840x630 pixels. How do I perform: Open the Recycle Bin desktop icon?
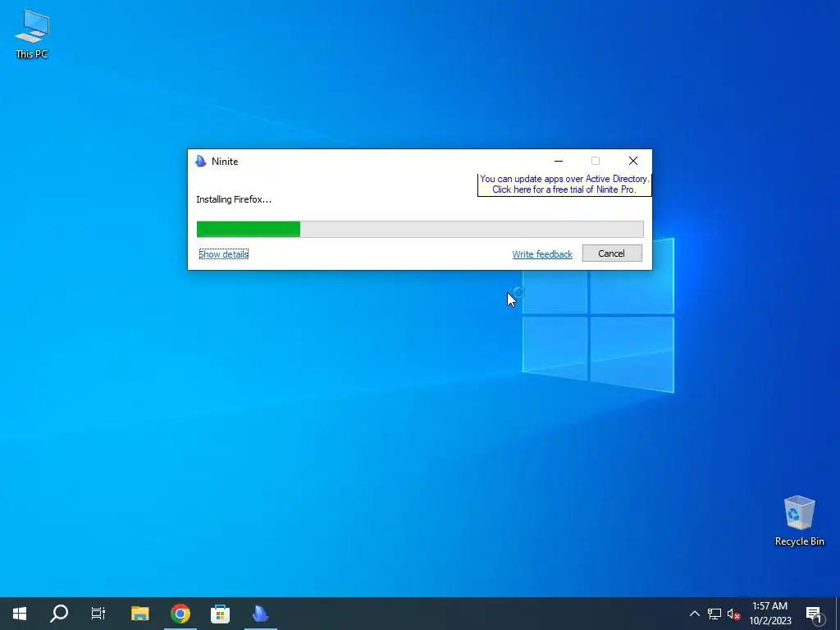(799, 520)
